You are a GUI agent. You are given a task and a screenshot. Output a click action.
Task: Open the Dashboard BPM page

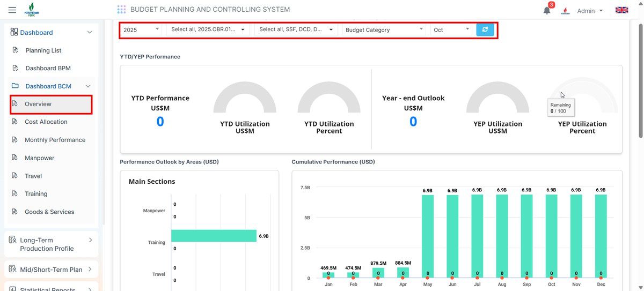(x=48, y=68)
